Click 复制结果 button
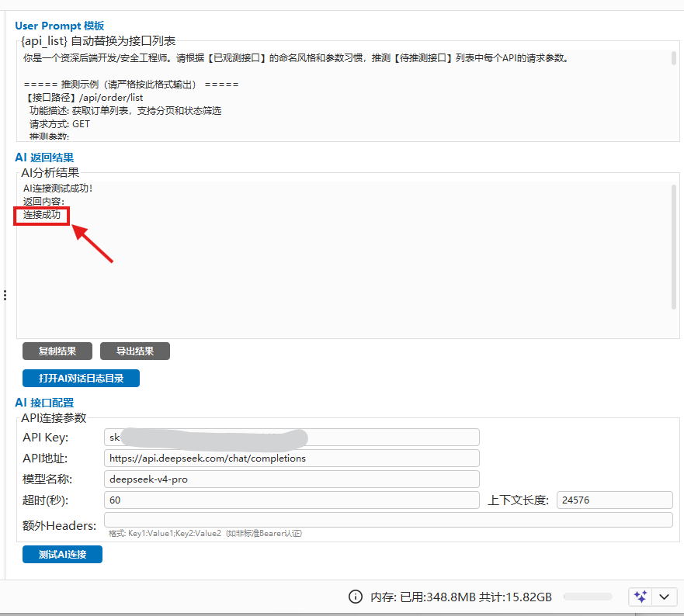Viewport: 684px width, 616px height. [x=57, y=351]
